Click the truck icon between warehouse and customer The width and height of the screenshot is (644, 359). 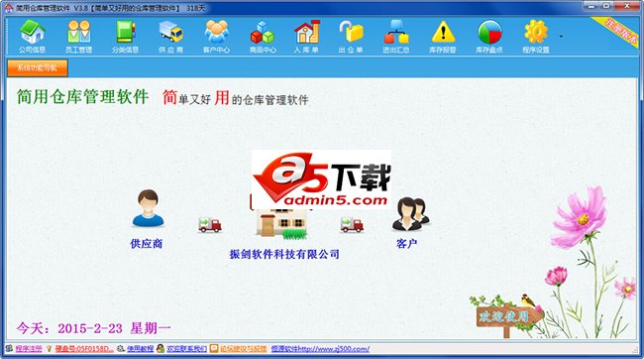pos(352,224)
